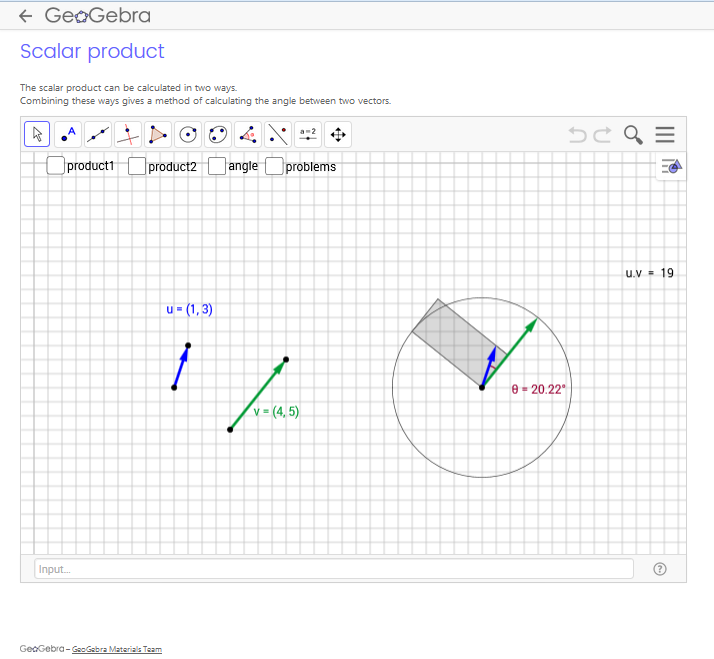This screenshot has height=659, width=714.
Task: Open the input help question mark
Action: [x=660, y=569]
